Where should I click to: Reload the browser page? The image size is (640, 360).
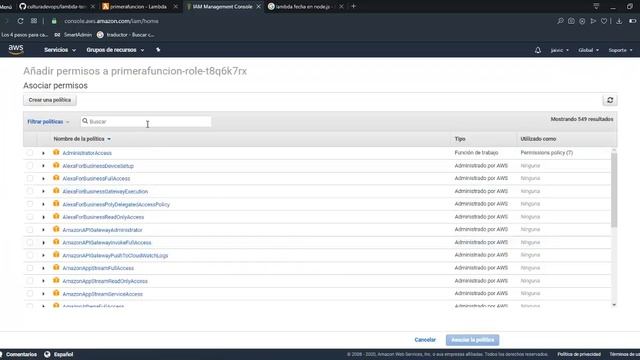20,21
